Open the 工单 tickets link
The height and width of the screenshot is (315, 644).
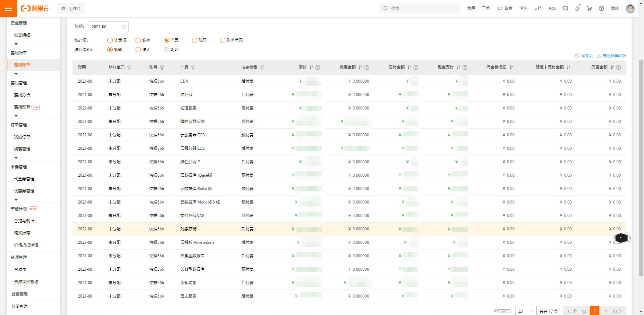486,8
